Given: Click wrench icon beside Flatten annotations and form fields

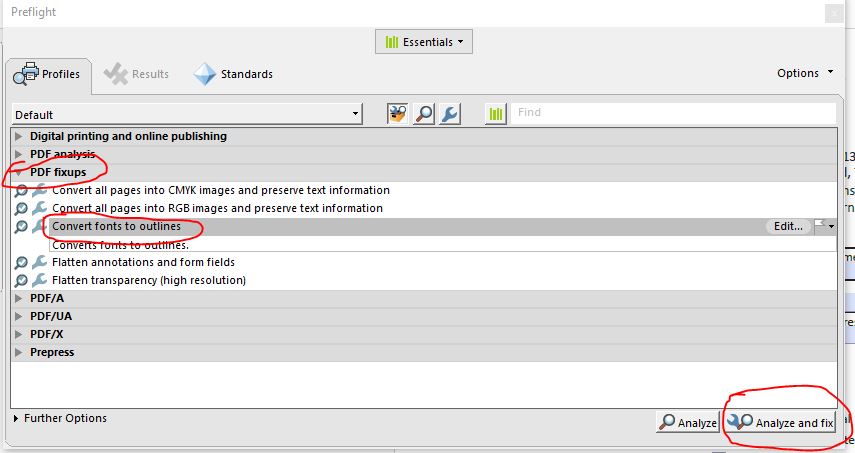Looking at the screenshot, I should pyautogui.click(x=39, y=262).
